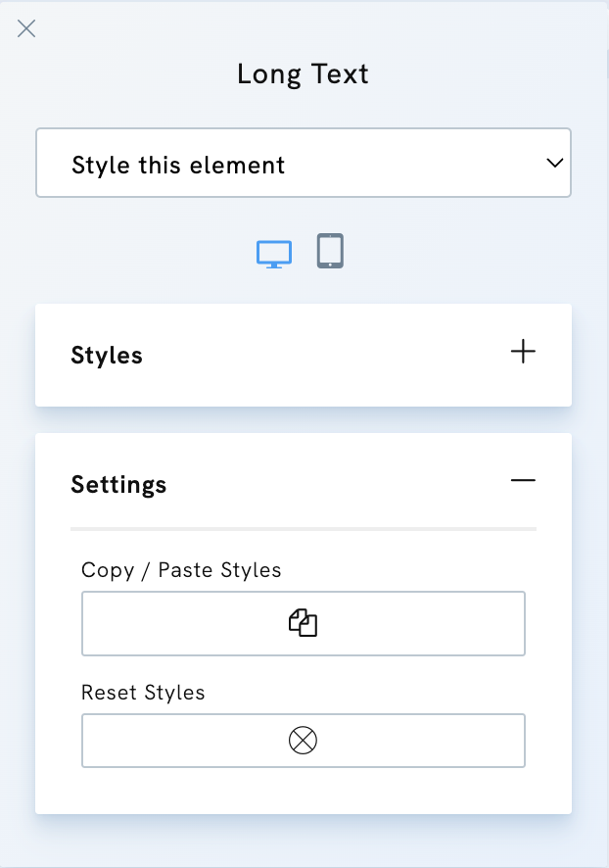This screenshot has width=609, height=868.
Task: Collapse the Settings section with minus sign
Action: click(x=523, y=480)
